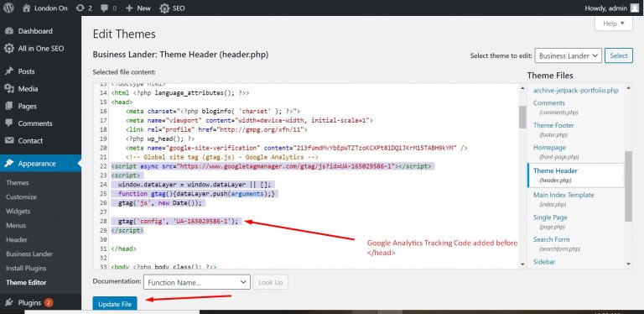Click the Posts pushpin icon
The height and width of the screenshot is (314, 644).
(9, 71)
